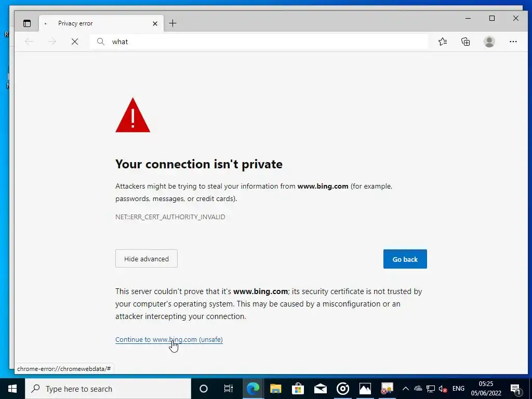The image size is (532, 399).
Task: Open Cortana circle icon on taskbar
Action: click(204, 389)
